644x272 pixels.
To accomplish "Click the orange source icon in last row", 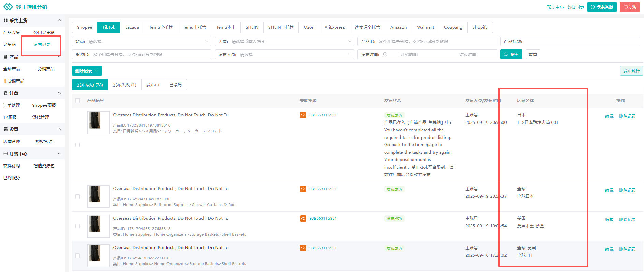I will point(303,248).
